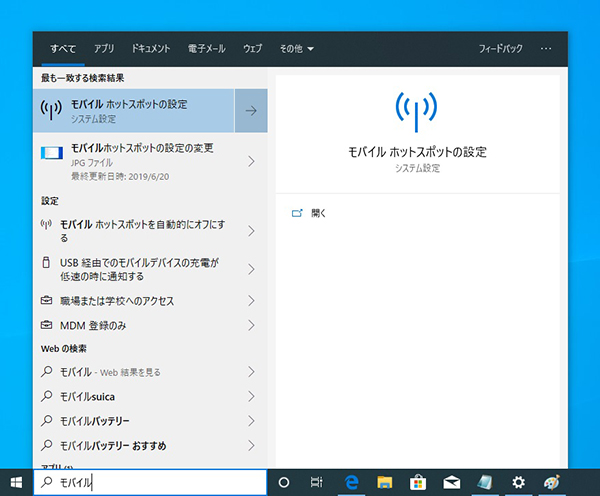The width and height of the screenshot is (600, 496).
Task: Open Settings gear icon in taskbar
Action: pyautogui.click(x=519, y=482)
